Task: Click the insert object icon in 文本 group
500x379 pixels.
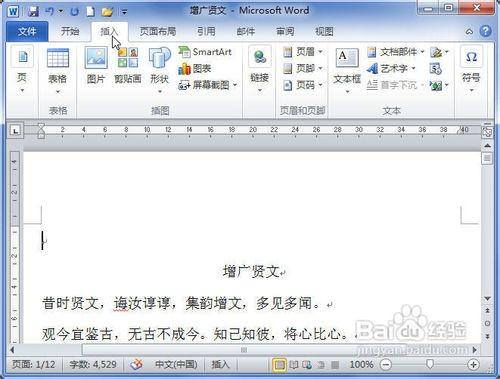Action: point(439,86)
